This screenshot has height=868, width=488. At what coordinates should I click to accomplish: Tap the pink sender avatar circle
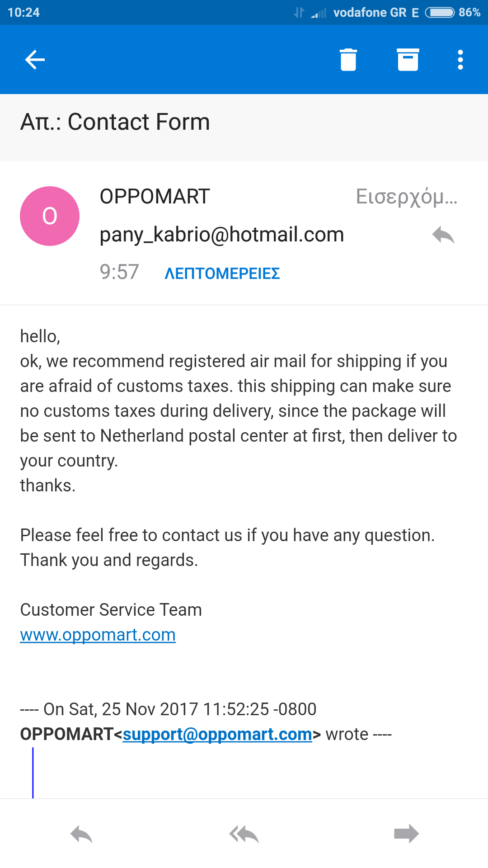[50, 216]
